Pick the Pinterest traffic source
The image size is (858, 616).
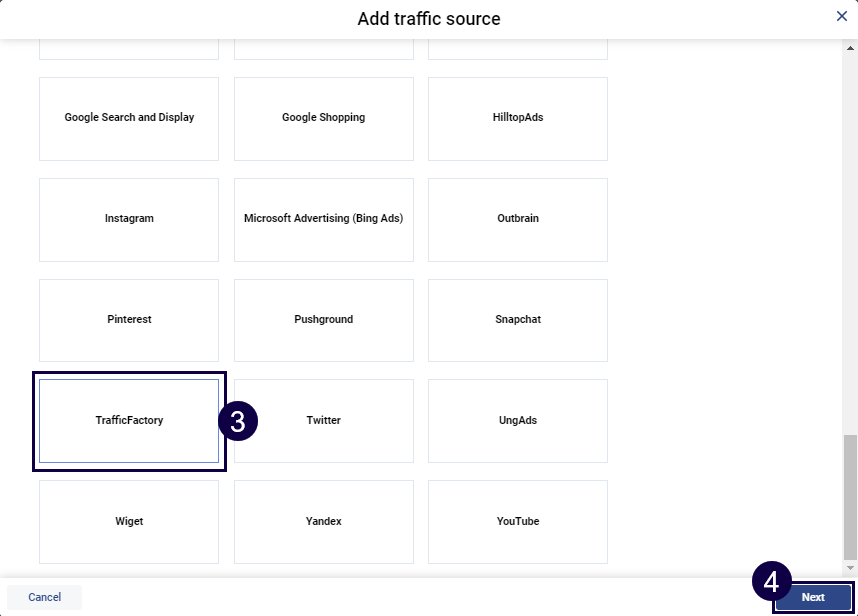pos(128,320)
